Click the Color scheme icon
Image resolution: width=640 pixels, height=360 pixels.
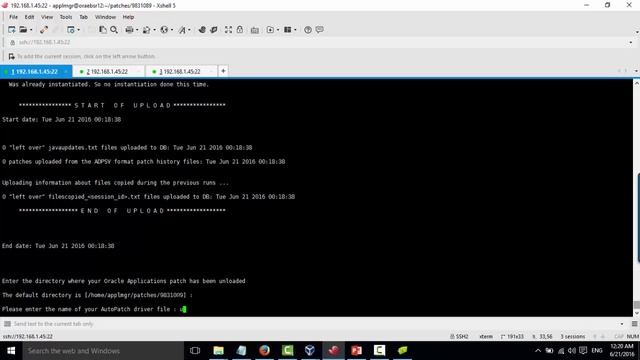click(147, 30)
